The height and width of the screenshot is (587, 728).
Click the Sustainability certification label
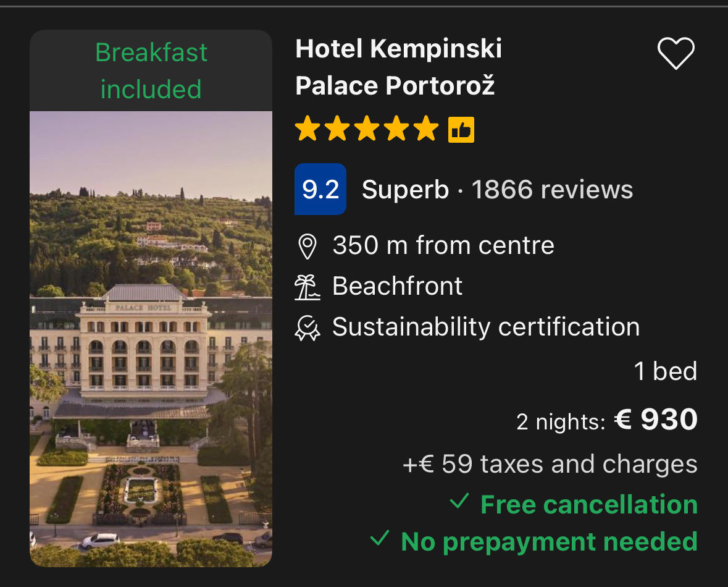click(x=485, y=327)
